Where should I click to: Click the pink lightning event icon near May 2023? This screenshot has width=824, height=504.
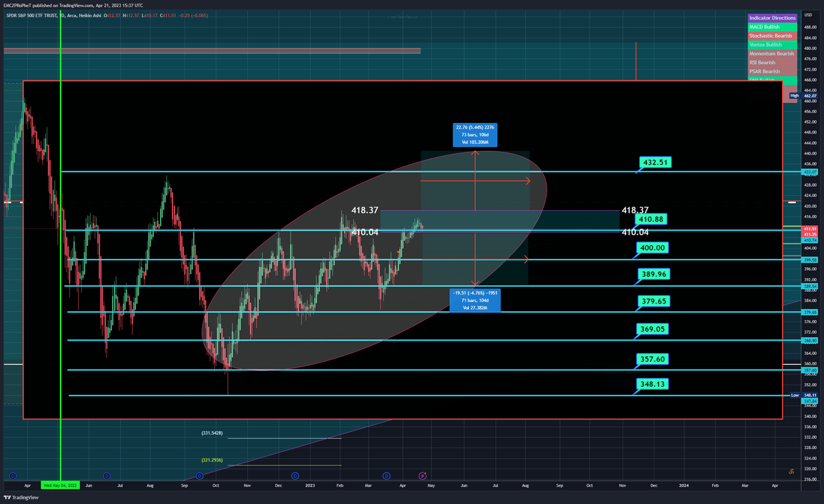423,475
